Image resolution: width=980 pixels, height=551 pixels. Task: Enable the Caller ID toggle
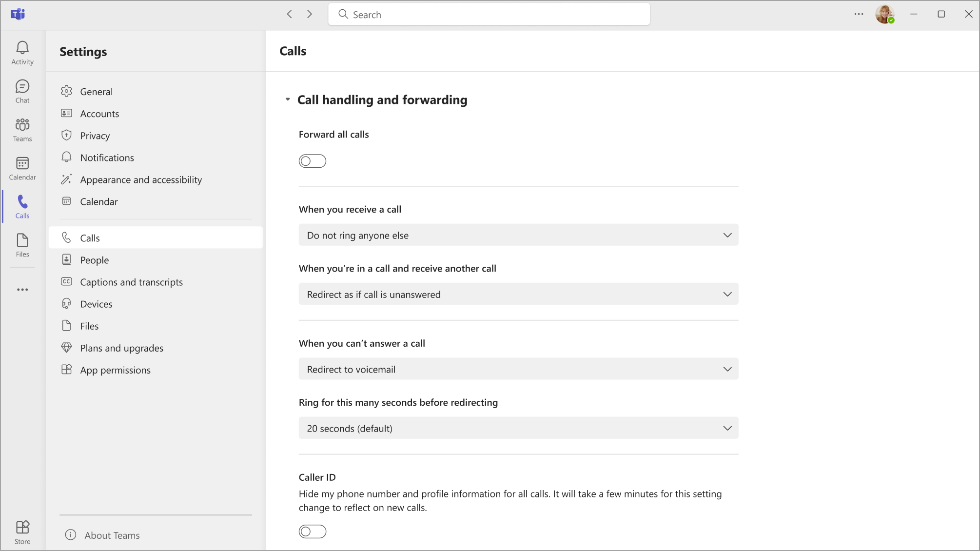(313, 531)
